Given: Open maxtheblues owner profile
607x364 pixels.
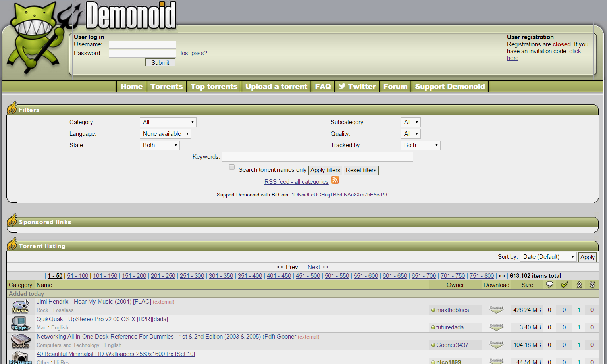Looking at the screenshot, I should coord(453,310).
